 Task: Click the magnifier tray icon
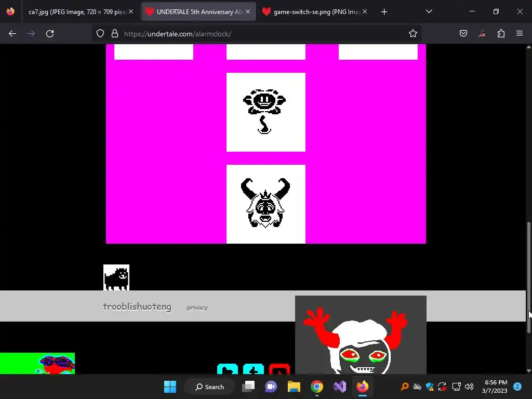[404, 387]
